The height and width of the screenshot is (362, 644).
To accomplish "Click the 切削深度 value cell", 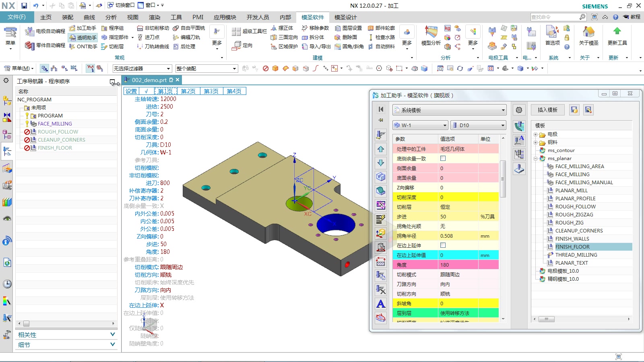I will [x=458, y=197].
